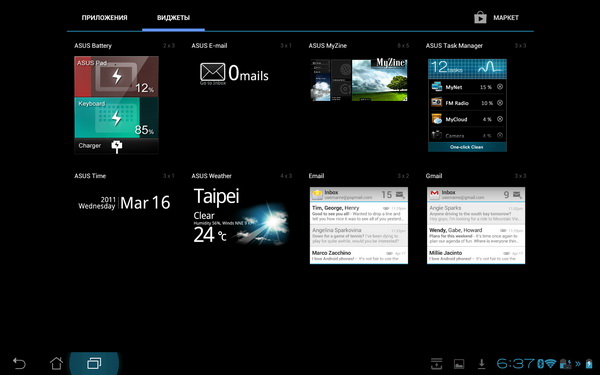Choose the ASUS MyZine widget thumbnail
The width and height of the screenshot is (600, 375).
click(x=359, y=80)
